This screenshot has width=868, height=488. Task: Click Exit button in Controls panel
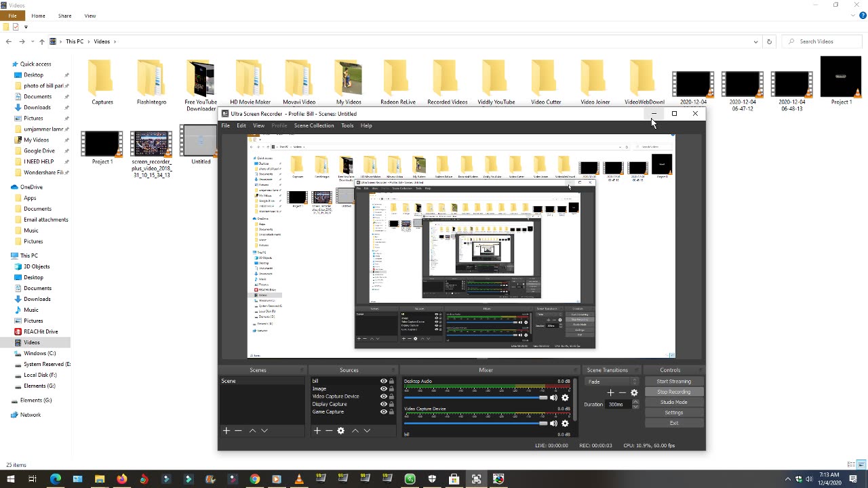673,423
